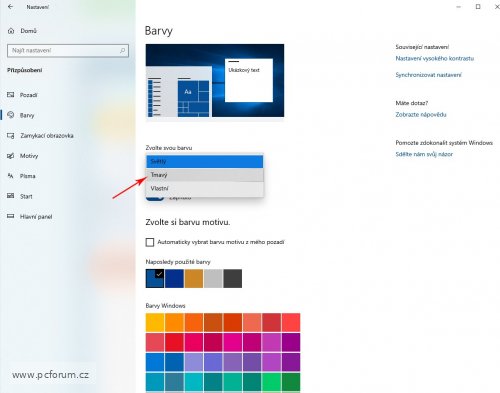Click the back arrow icon
The height and width of the screenshot is (393, 500).
[11, 6]
